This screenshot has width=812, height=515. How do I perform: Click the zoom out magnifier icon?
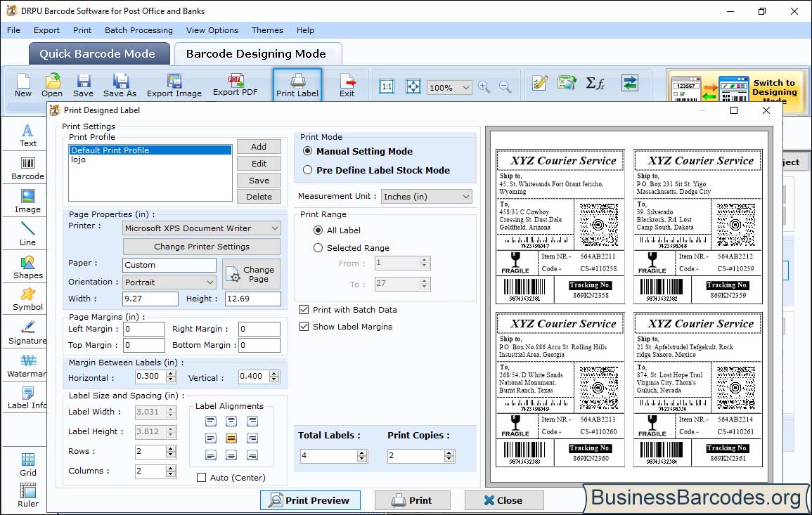tap(505, 86)
